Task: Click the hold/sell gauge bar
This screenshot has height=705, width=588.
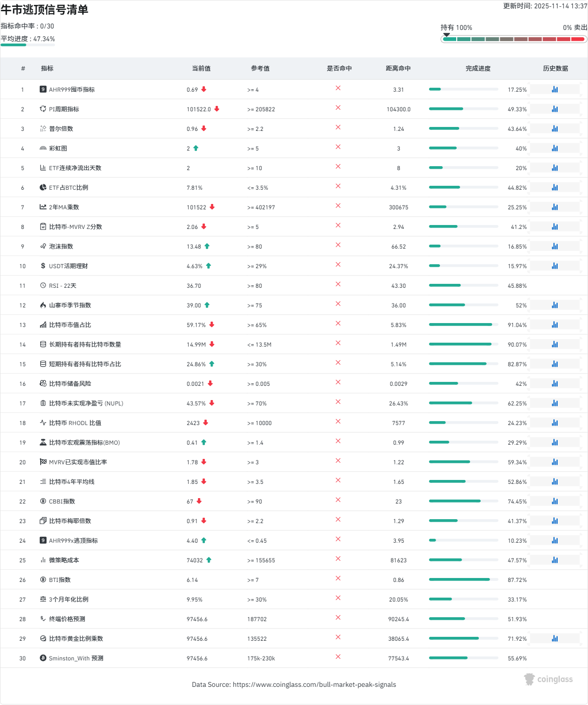Action: 514,39
